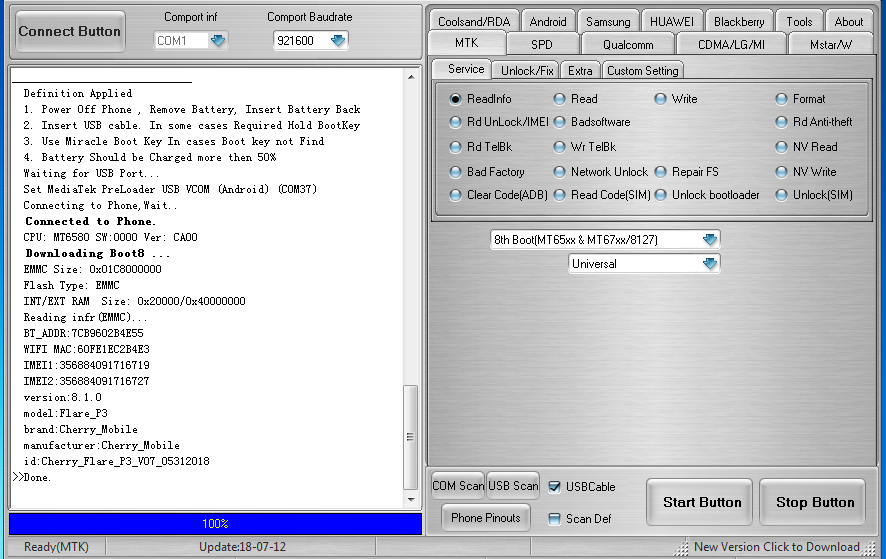Click the log scrollbar thumb
This screenshot has height=559, width=886.
pyautogui.click(x=411, y=437)
